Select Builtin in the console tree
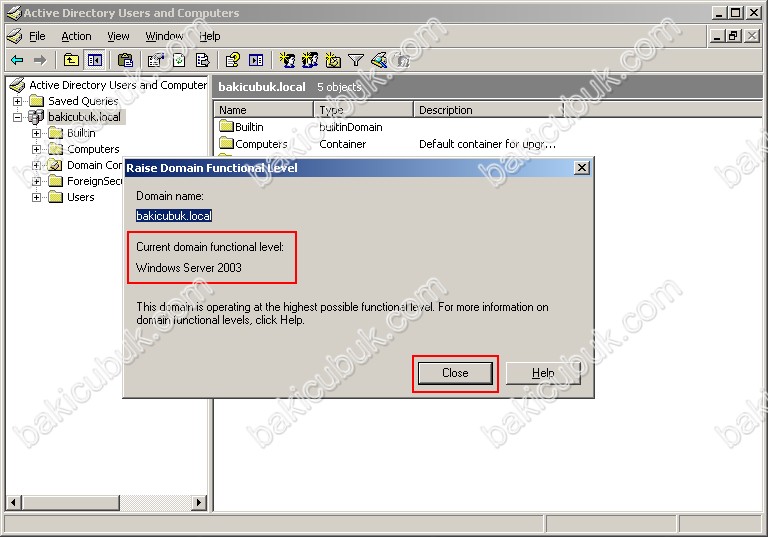The height and width of the screenshot is (537, 768). [81, 133]
